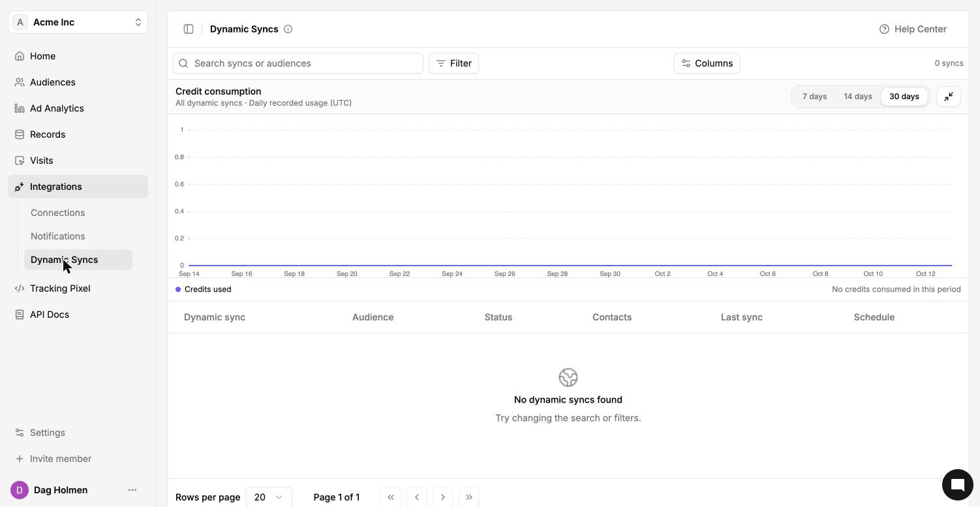Click the Tracking Pixel code icon
This screenshot has width=980, height=507.
pos(20,288)
